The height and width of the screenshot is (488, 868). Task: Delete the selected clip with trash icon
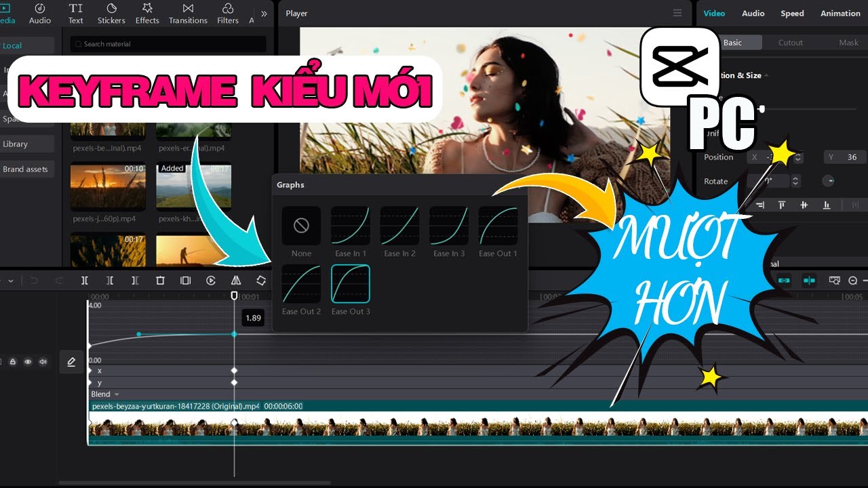pyautogui.click(x=160, y=281)
